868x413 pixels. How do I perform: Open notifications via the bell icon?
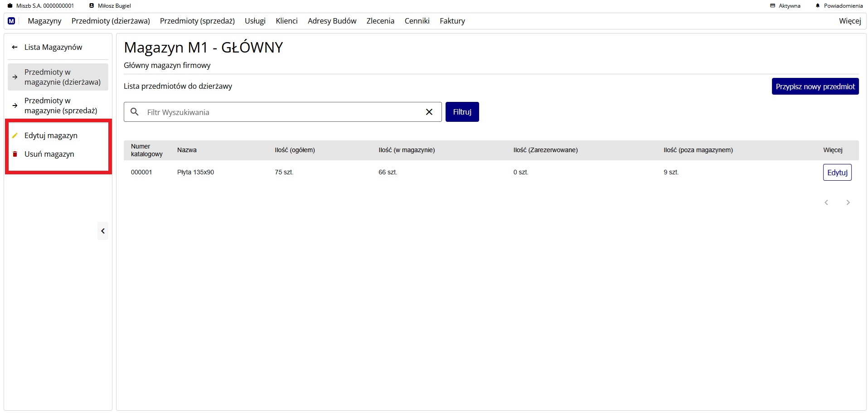coord(818,6)
